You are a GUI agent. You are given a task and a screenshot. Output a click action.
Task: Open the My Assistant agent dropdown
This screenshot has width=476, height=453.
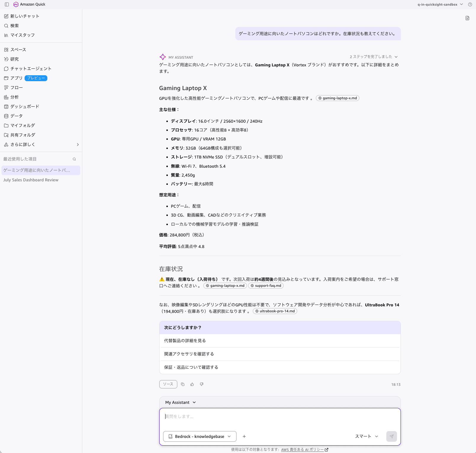[x=181, y=402]
